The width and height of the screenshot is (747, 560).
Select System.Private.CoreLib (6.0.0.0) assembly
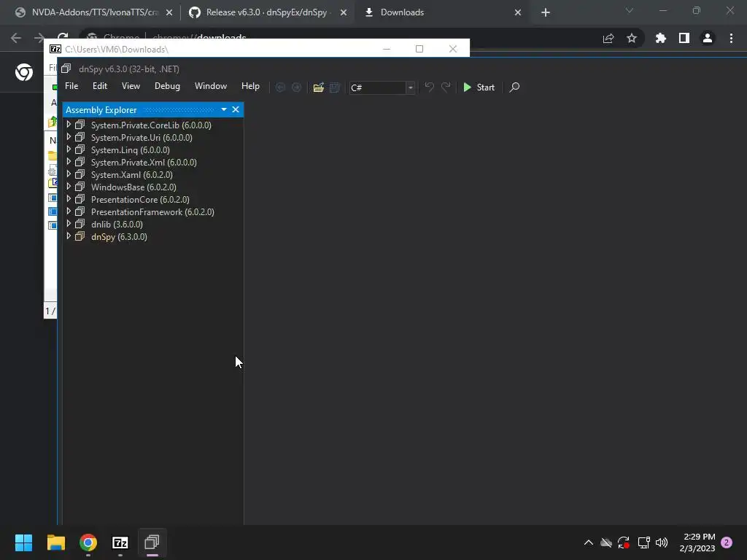click(x=151, y=125)
